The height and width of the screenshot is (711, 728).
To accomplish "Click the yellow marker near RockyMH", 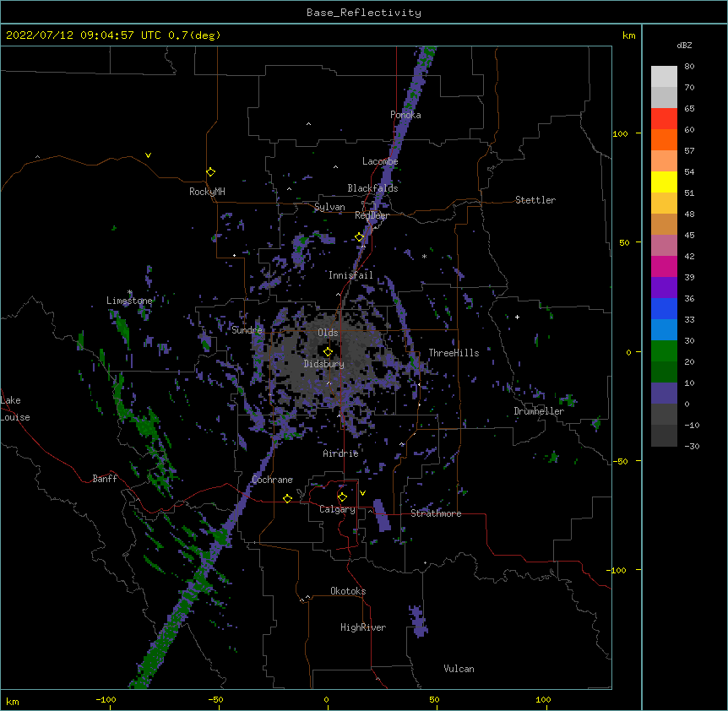I will (211, 172).
